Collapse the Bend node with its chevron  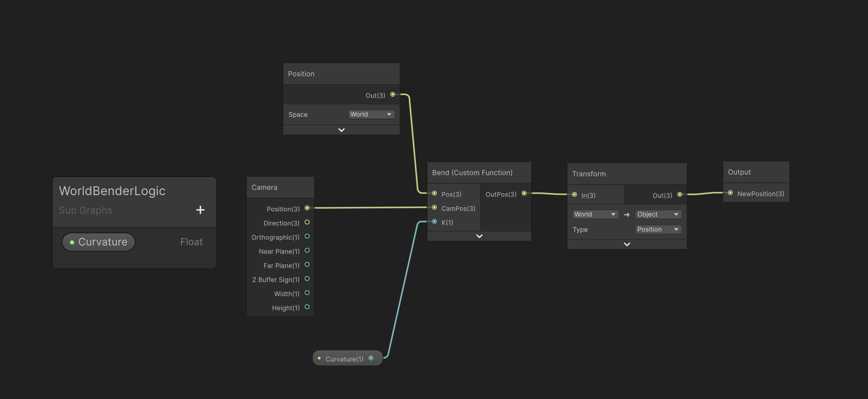(x=479, y=236)
